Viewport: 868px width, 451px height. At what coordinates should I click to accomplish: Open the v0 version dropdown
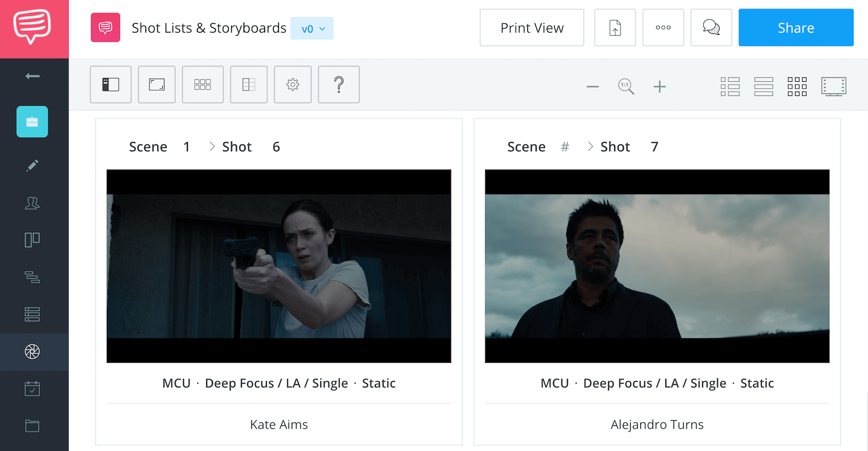pos(312,28)
